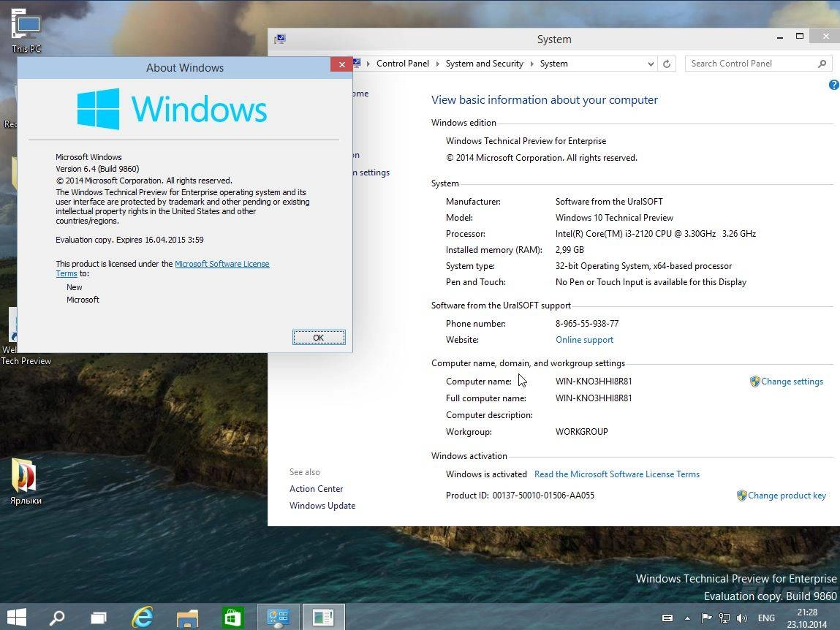Screen dimensions: 840x630
Task: Close the About Windows dialog
Action: [x=341, y=65]
